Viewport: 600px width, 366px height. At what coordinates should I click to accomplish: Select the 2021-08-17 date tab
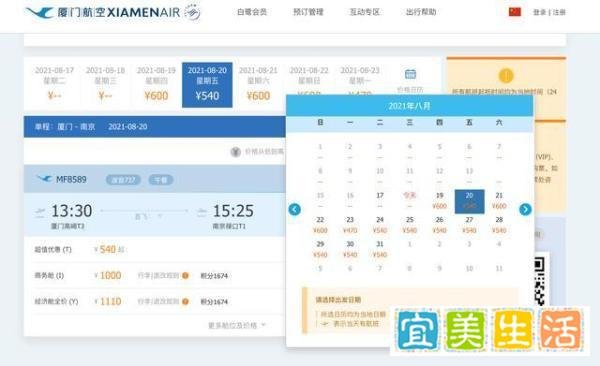click(54, 84)
